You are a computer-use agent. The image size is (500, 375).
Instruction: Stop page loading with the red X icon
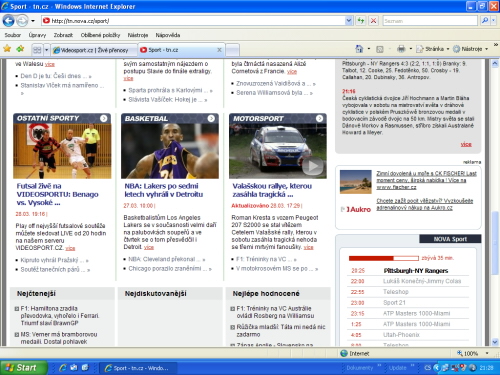coord(374,21)
